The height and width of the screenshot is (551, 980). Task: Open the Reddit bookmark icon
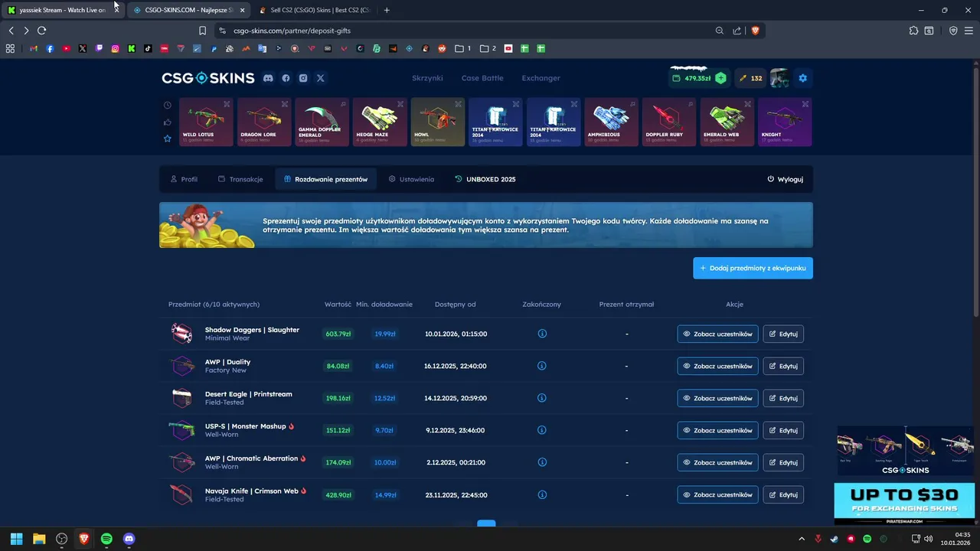[442, 48]
